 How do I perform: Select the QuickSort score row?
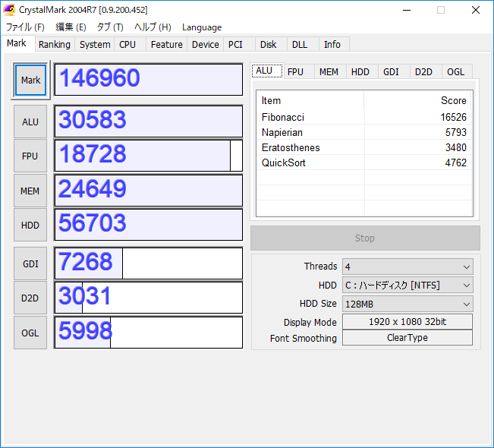364,162
